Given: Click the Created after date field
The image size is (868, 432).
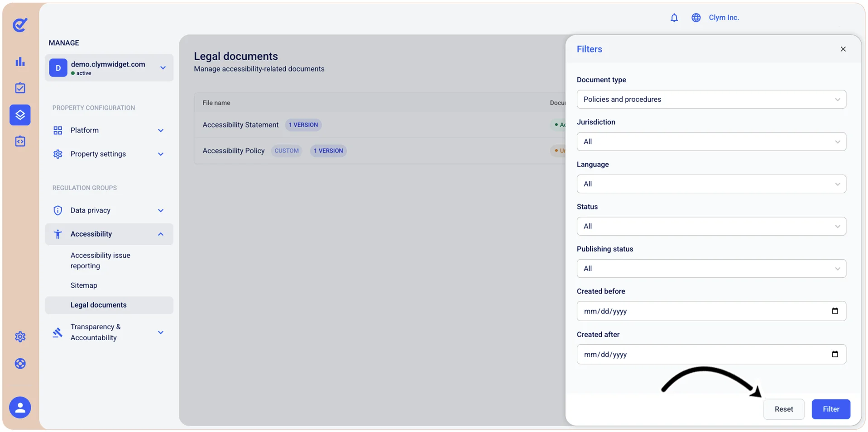Looking at the screenshot, I should click(711, 355).
